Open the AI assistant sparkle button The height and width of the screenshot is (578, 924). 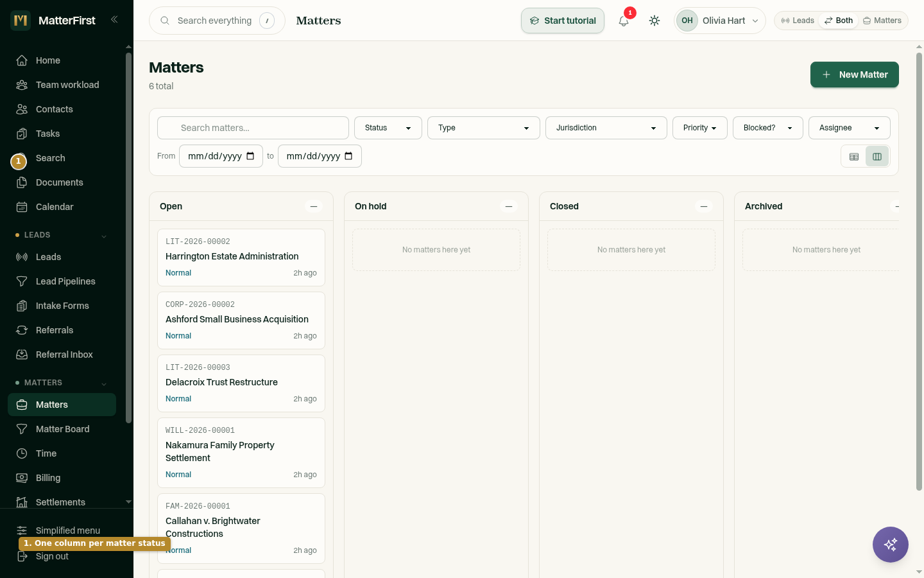[x=891, y=545]
